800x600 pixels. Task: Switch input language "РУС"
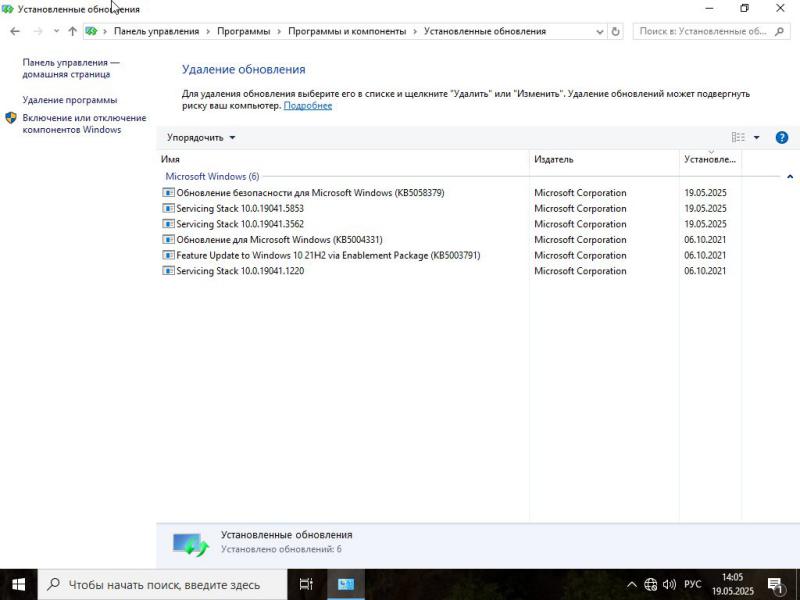[x=692, y=585]
